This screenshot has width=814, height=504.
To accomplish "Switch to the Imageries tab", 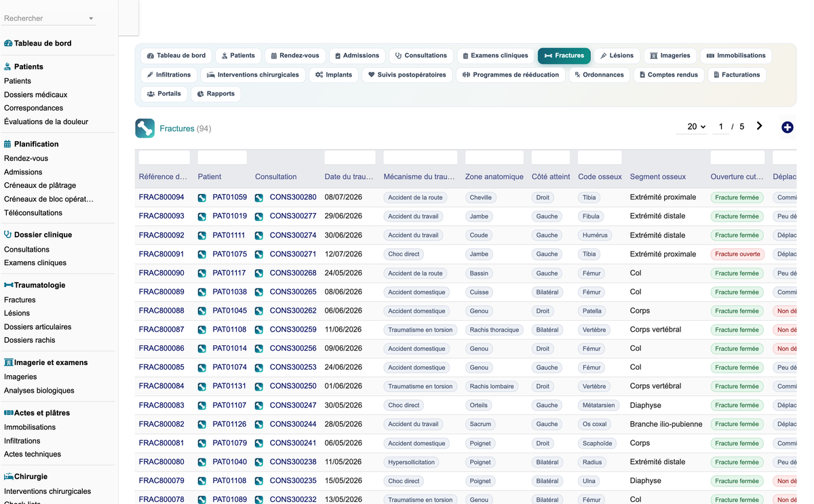I will [x=670, y=56].
